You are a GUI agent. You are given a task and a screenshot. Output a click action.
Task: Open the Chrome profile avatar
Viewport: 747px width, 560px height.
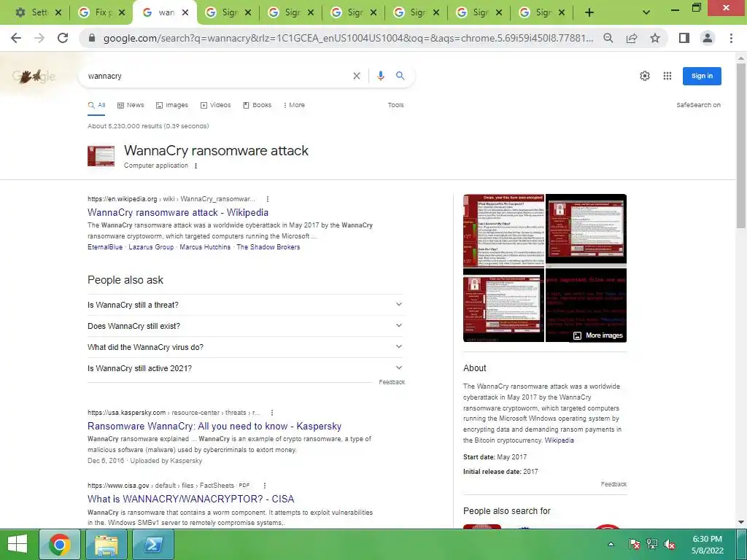pos(708,38)
